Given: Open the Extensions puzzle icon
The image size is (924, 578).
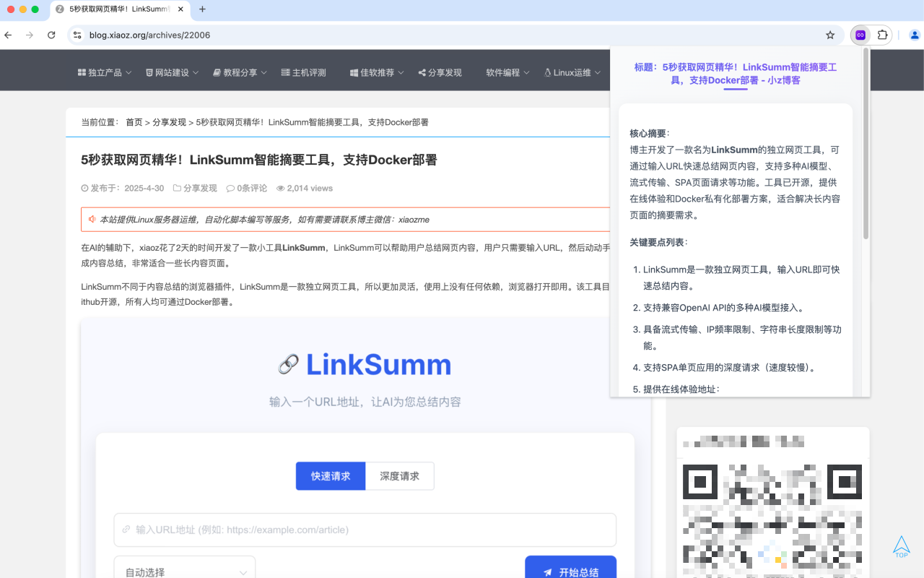Looking at the screenshot, I should click(x=882, y=35).
